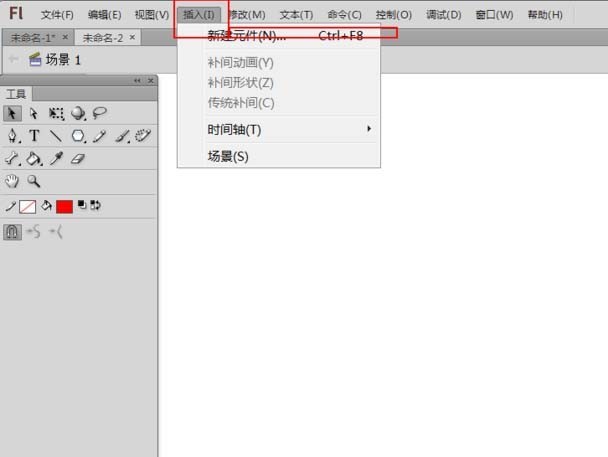Select the Text tool
This screenshot has height=457, width=608.
(x=34, y=136)
